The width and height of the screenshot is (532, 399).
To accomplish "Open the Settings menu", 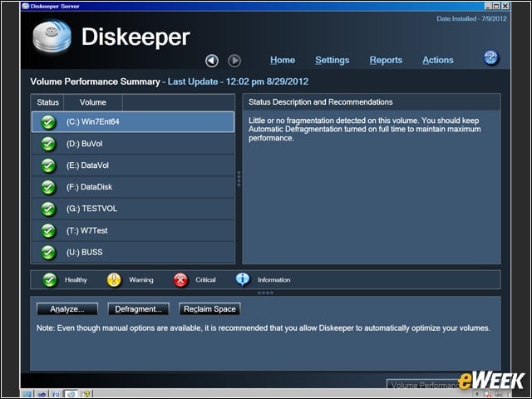I will pyautogui.click(x=332, y=60).
